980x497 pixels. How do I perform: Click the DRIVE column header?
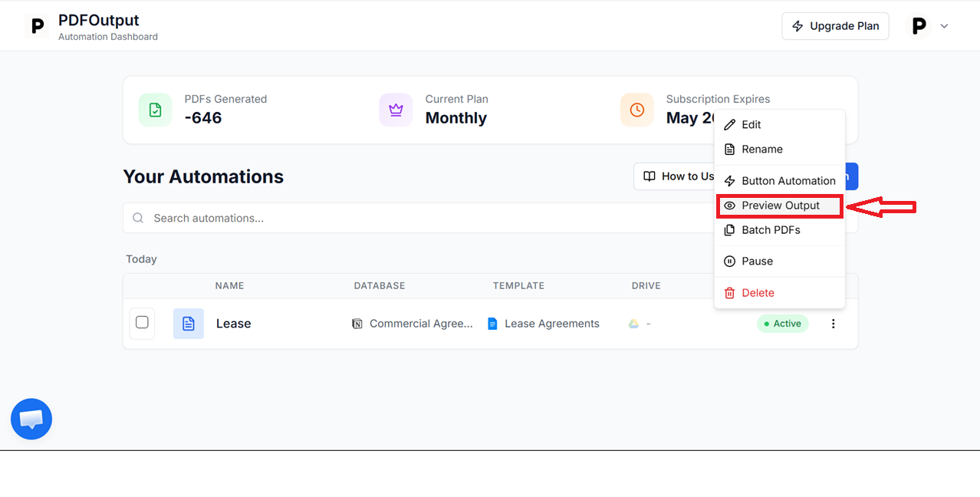(x=646, y=285)
